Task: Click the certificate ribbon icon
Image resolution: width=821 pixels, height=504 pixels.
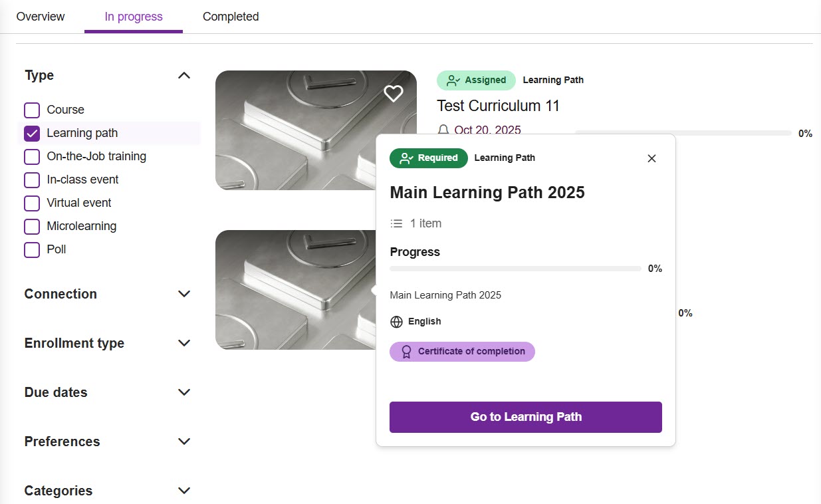Action: coord(406,352)
